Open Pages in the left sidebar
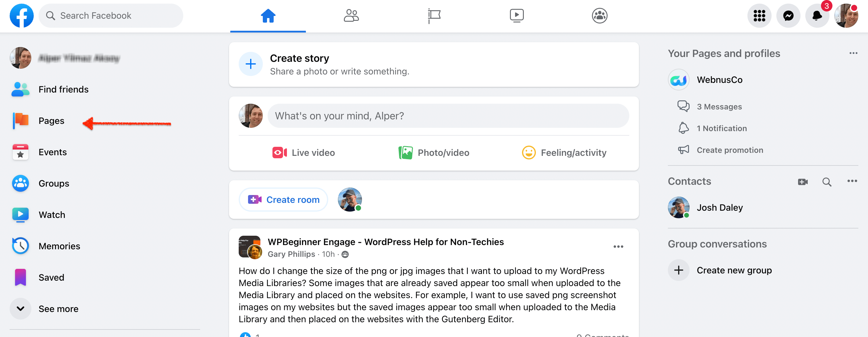Image resolution: width=868 pixels, height=337 pixels. (x=105, y=121)
